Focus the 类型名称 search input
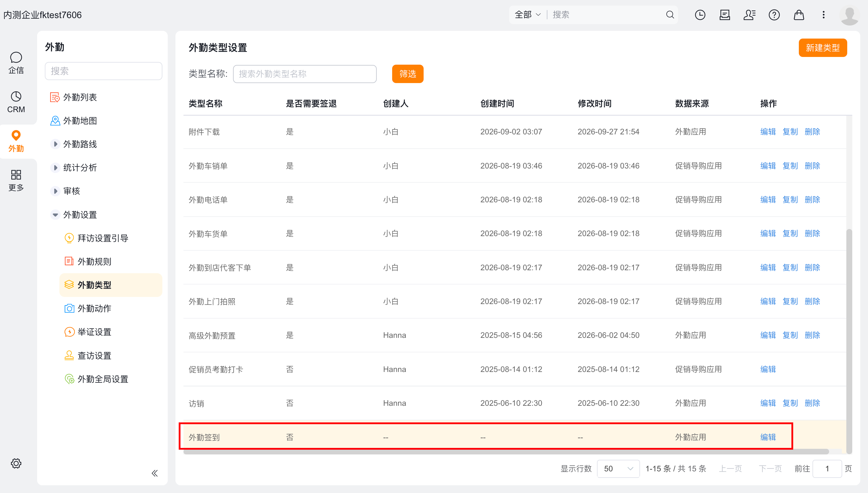This screenshot has height=493, width=868. 305,74
